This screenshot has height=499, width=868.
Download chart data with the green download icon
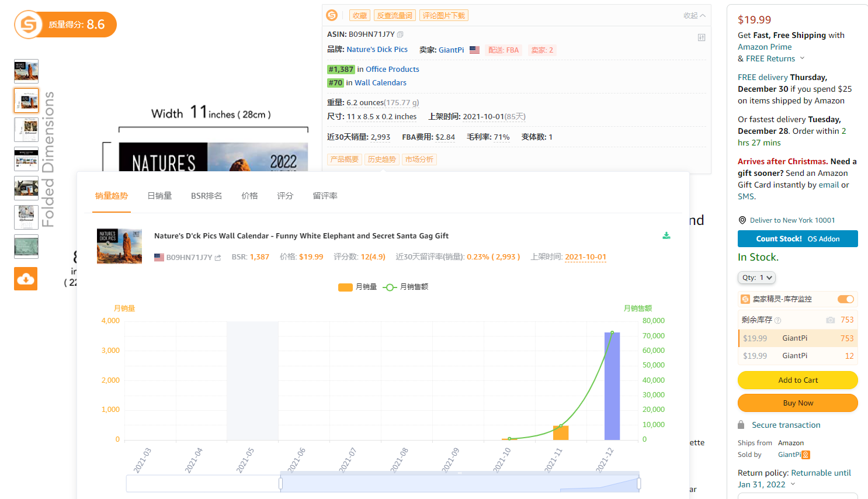pos(666,235)
